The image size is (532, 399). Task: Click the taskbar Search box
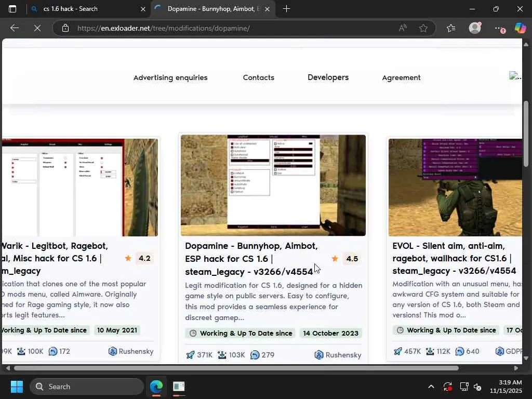87,387
